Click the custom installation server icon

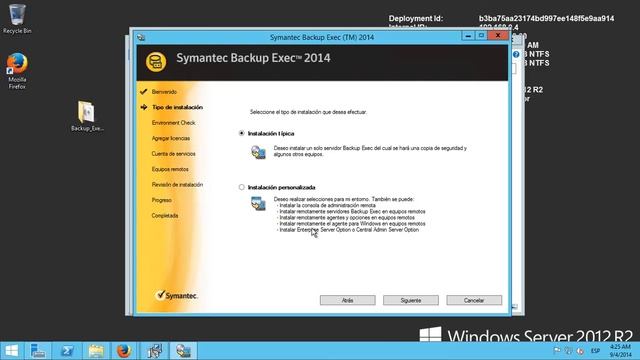[258, 203]
